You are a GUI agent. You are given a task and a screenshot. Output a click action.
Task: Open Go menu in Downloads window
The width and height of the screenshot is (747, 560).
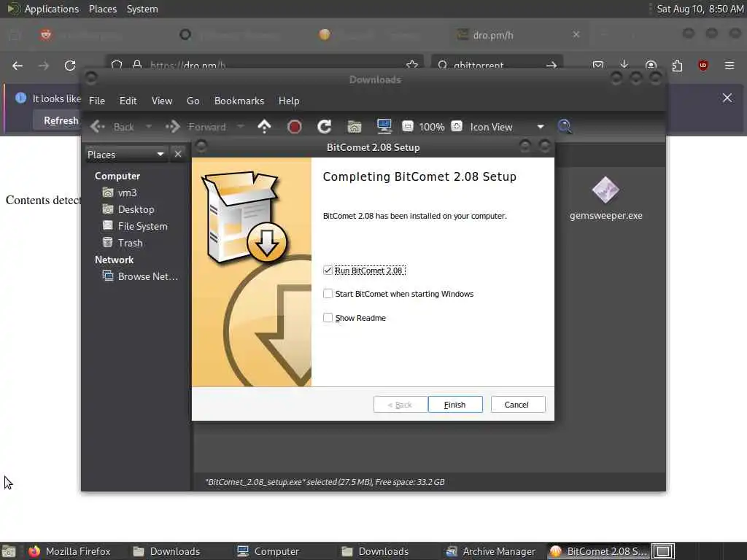click(193, 101)
